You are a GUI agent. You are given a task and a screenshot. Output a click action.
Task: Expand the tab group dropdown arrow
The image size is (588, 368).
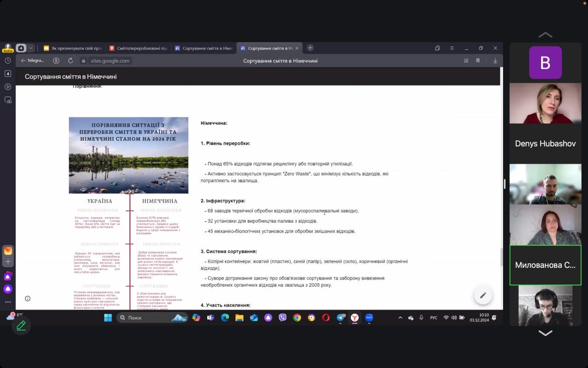31,48
